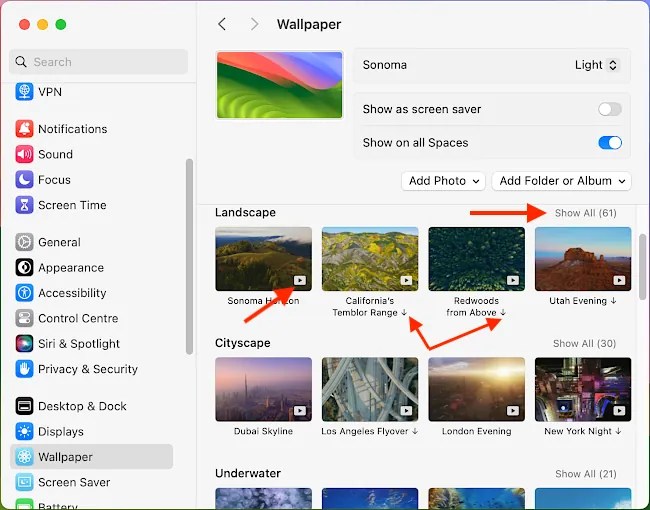Turn off the Show on all Spaces switch
The image size is (650, 510).
tap(610, 143)
